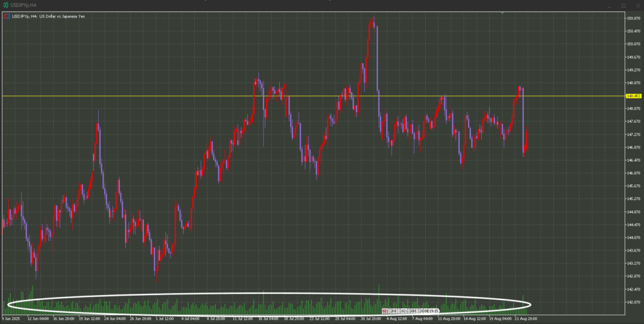
Task: Click the MetaTrader icon in the title bar
Action: tap(5, 5)
